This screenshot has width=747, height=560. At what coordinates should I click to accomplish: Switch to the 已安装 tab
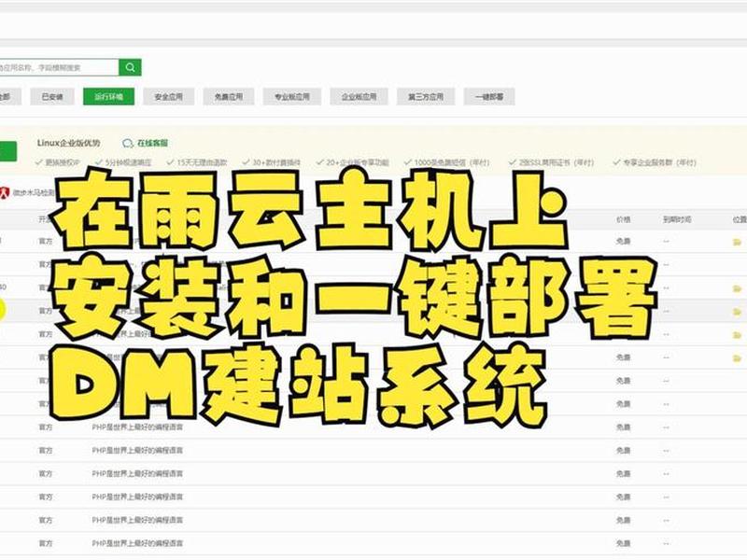click(x=52, y=97)
